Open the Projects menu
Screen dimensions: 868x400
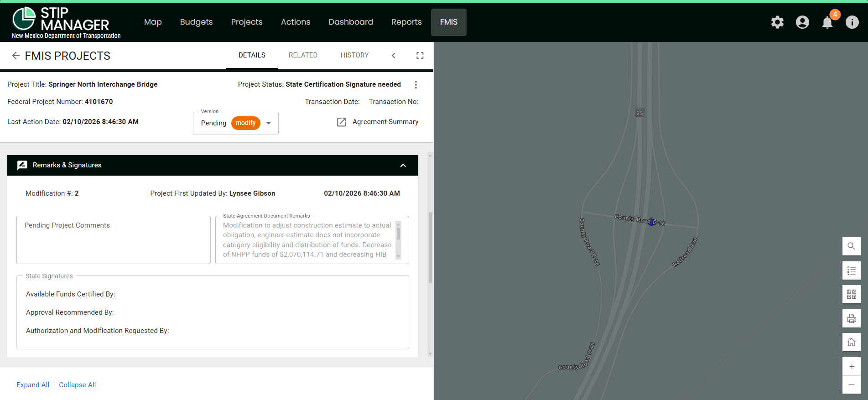tap(247, 22)
